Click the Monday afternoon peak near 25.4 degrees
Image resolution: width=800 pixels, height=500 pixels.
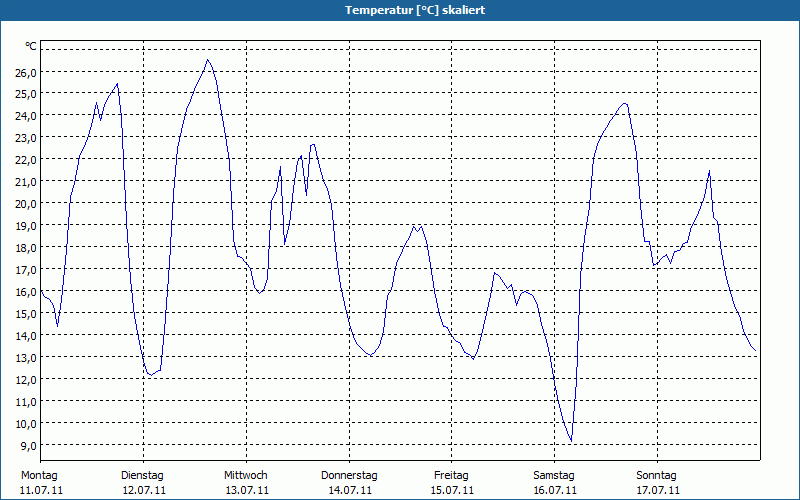tap(117, 84)
